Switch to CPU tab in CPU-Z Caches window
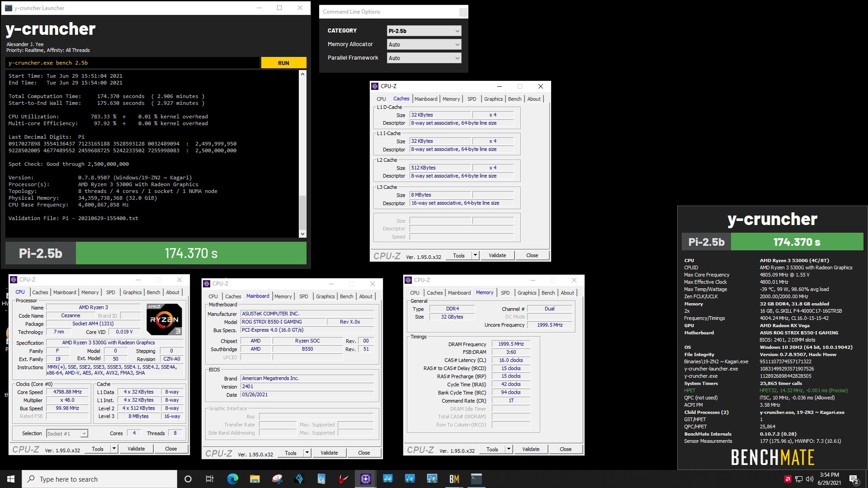Screen dimensions: 868x488 (x=381, y=99)
